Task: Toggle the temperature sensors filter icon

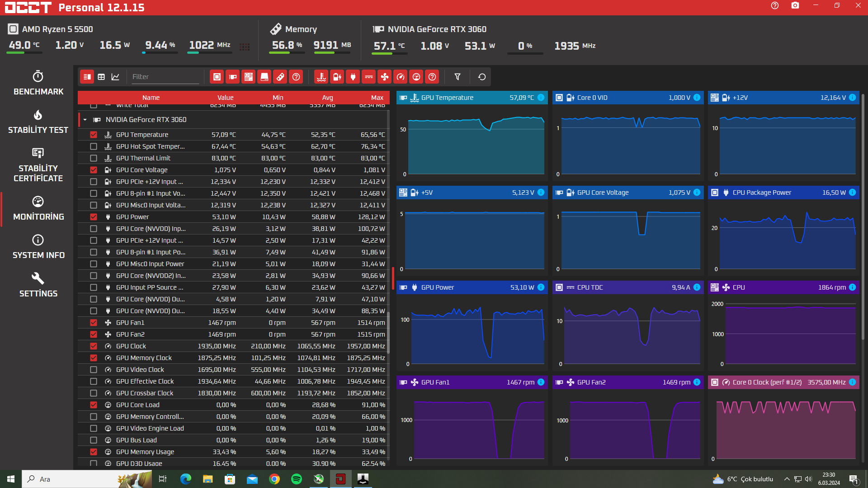Action: [x=321, y=77]
